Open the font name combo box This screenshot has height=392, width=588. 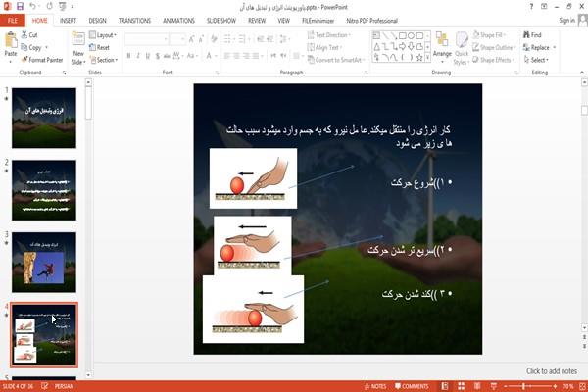147,39
